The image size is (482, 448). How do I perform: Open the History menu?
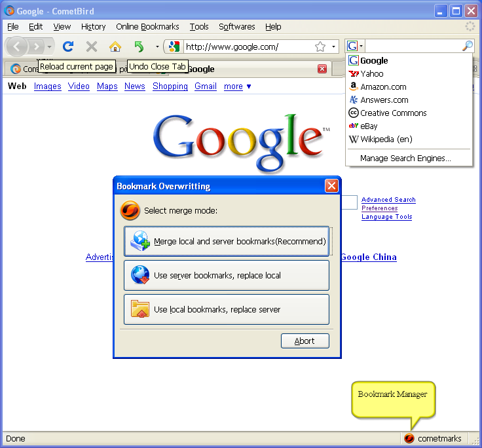pos(93,27)
